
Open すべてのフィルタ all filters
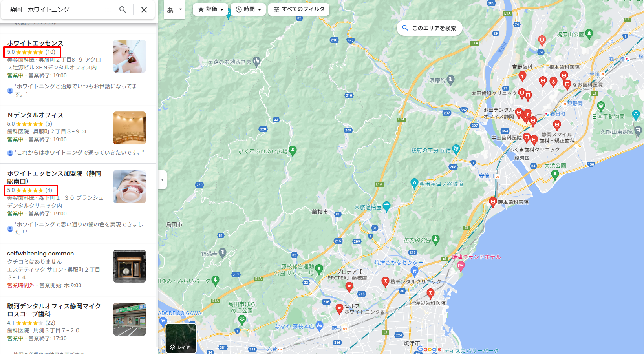pyautogui.click(x=299, y=9)
